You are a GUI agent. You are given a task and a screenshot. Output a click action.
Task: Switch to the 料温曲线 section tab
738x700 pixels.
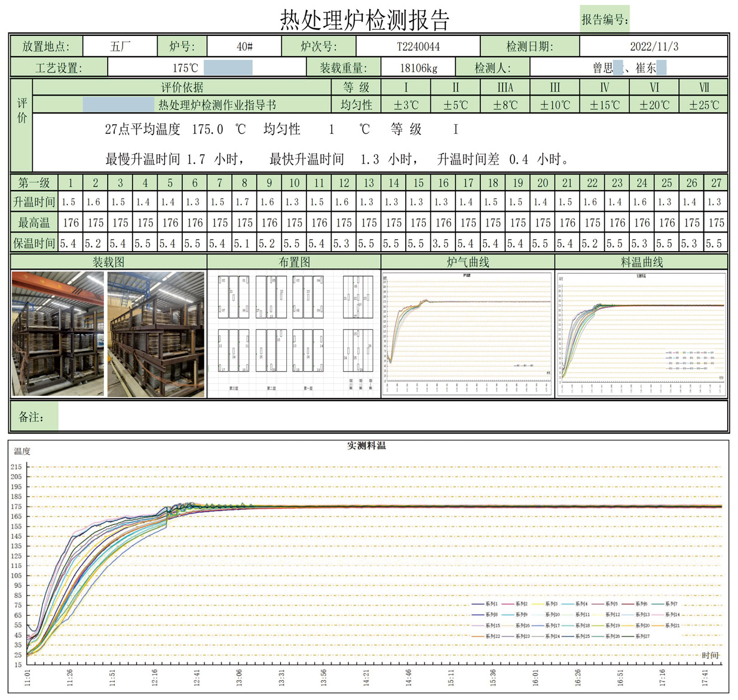click(642, 261)
